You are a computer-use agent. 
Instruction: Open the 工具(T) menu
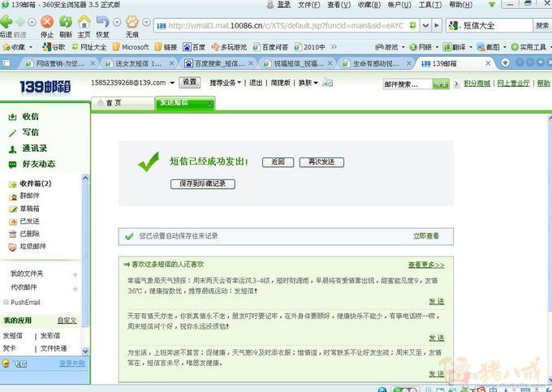430,5
